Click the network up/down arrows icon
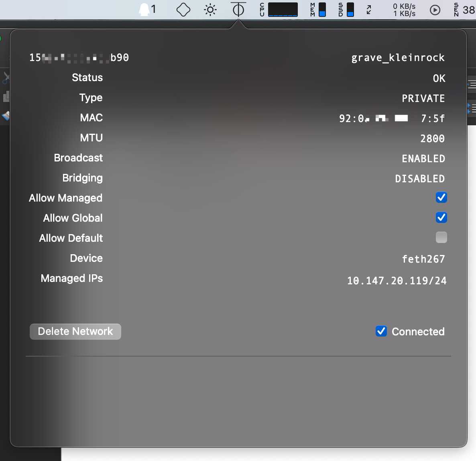 [x=369, y=10]
